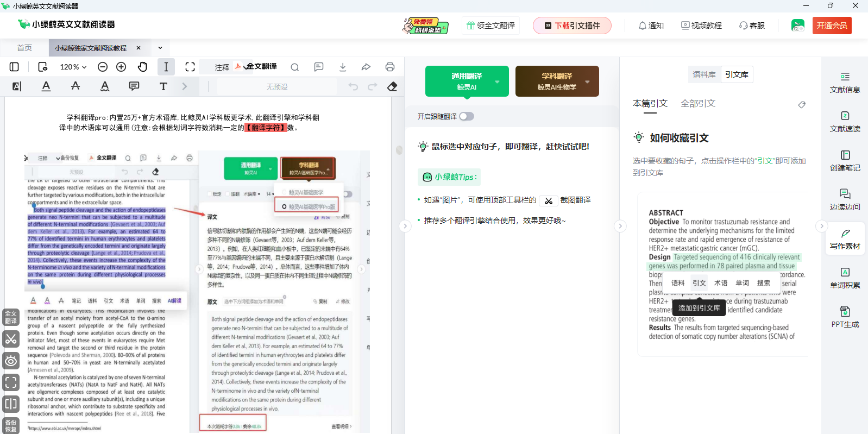The width and height of the screenshot is (868, 434).
Task: Select the 本篇引文 tab
Action: coord(650,104)
